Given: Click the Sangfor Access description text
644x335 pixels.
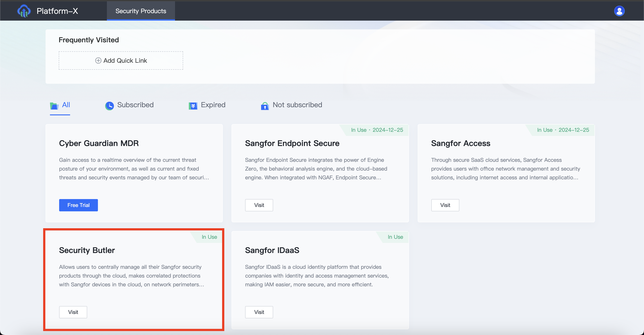Looking at the screenshot, I should [506, 169].
